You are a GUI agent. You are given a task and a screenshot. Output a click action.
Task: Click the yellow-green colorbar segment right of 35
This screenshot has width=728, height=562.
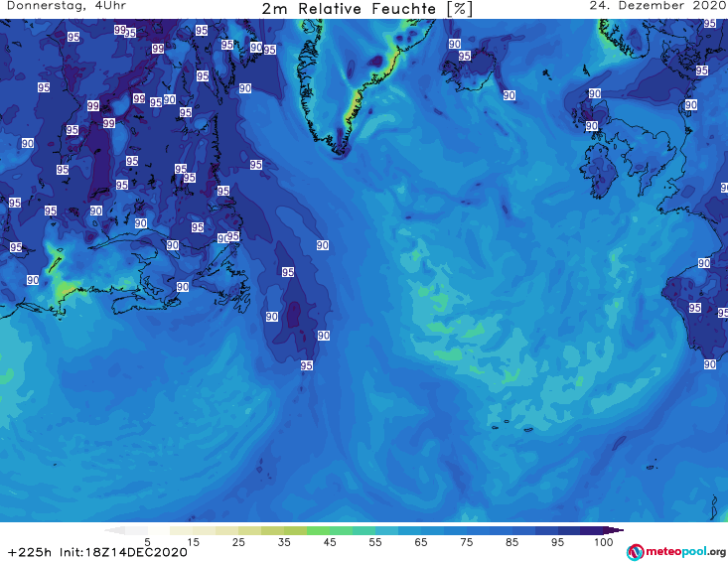[295, 530]
